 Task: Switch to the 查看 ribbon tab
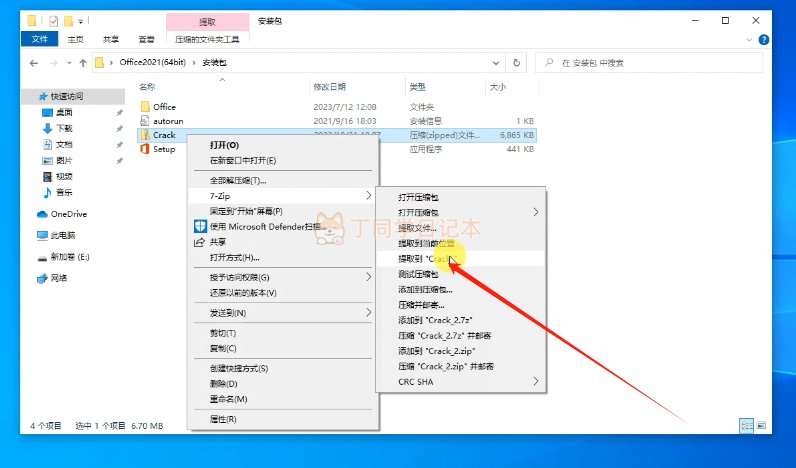[x=146, y=39]
